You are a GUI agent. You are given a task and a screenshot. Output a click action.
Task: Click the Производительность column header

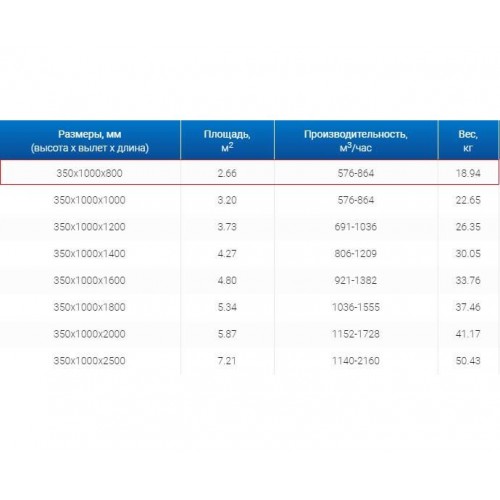356,140
